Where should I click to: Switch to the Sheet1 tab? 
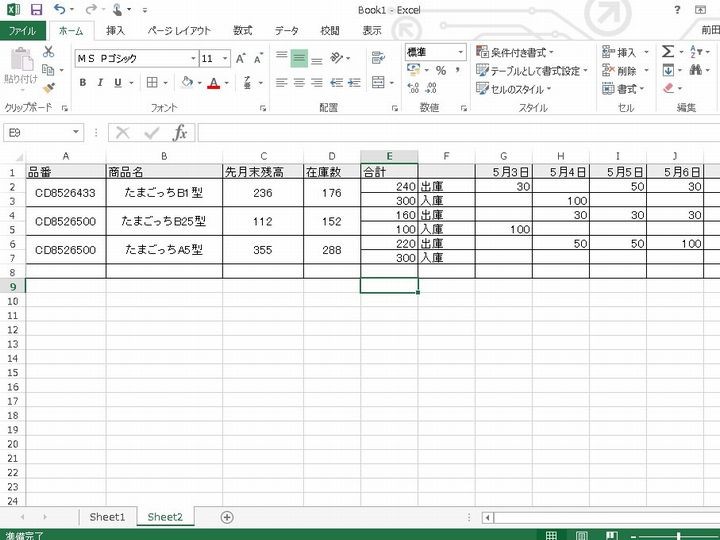pos(107,517)
